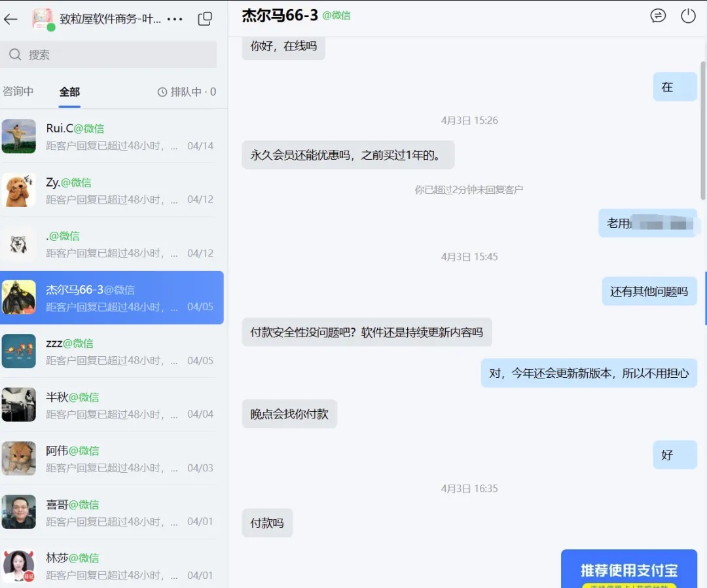
Task: Open 阿伟 conversation
Action: (x=112, y=458)
